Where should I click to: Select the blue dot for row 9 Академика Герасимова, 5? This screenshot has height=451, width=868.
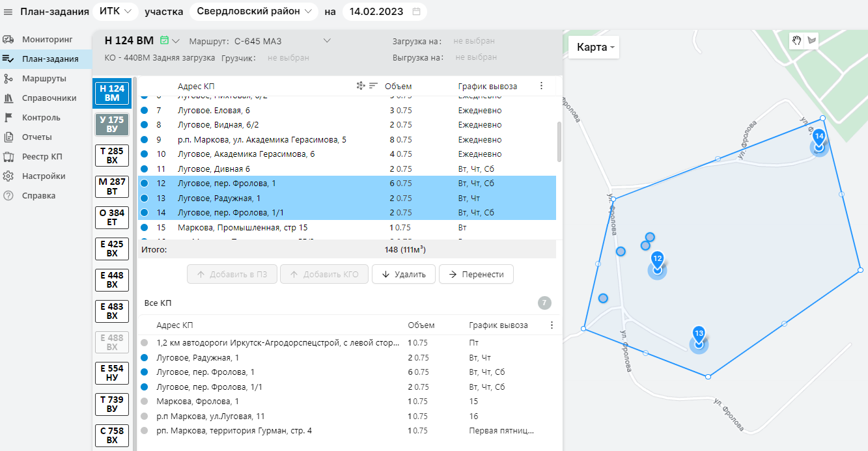pos(144,139)
